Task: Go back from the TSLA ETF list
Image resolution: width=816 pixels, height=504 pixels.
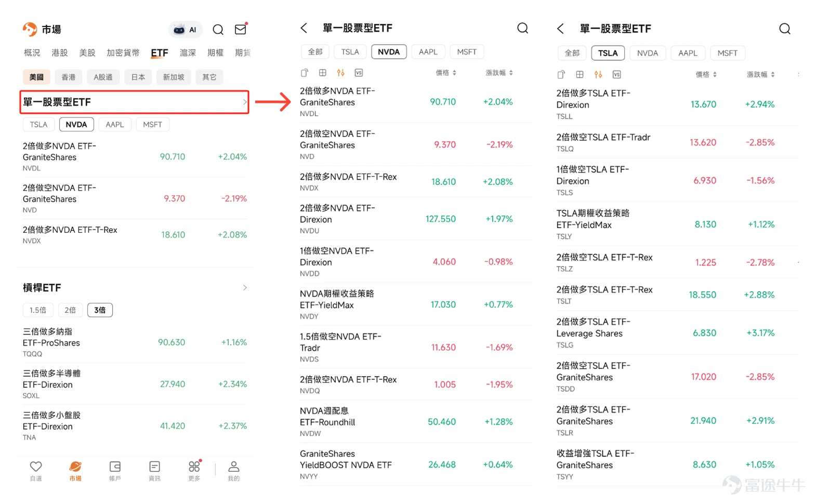Action: click(560, 29)
